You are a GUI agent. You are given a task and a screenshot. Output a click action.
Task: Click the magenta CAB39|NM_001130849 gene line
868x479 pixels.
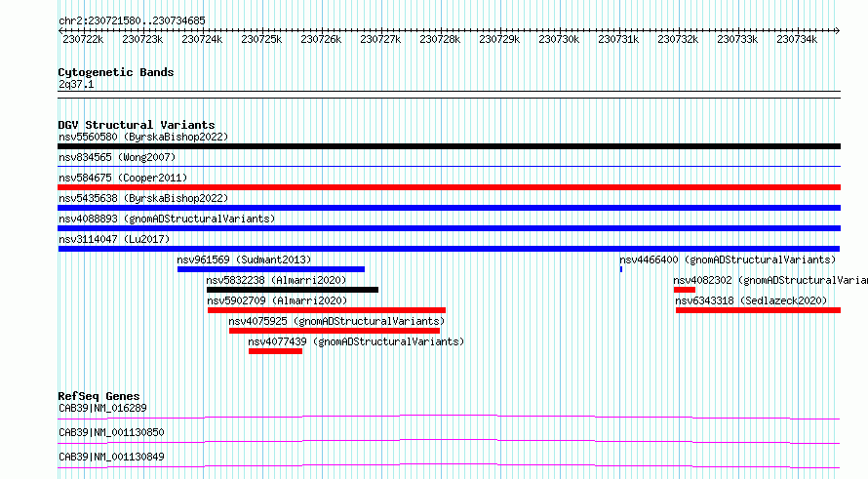(x=449, y=465)
